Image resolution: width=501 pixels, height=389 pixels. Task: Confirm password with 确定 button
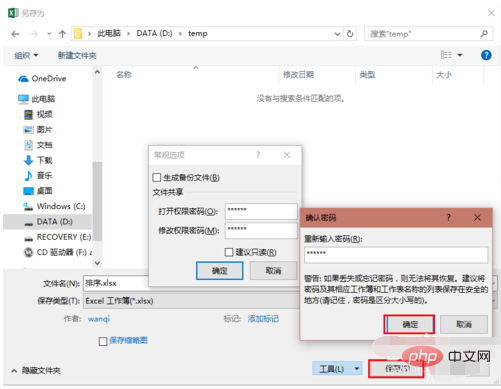pyautogui.click(x=409, y=324)
